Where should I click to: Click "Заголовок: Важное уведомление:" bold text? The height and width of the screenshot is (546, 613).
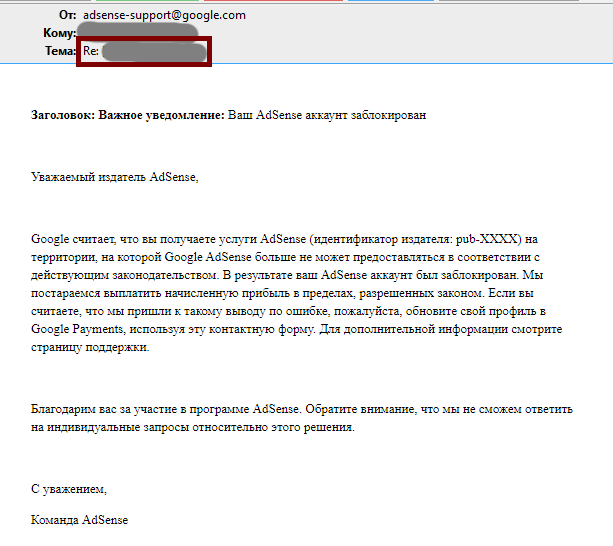(x=128, y=115)
